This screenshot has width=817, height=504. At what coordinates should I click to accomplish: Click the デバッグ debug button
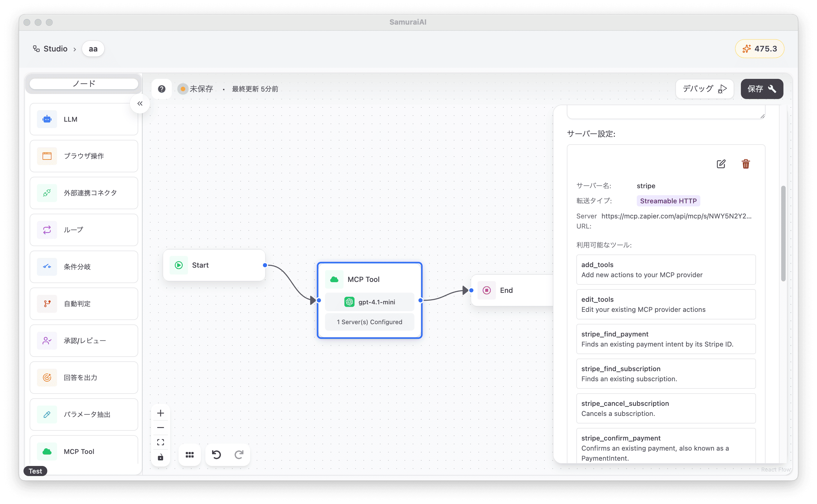click(x=704, y=89)
